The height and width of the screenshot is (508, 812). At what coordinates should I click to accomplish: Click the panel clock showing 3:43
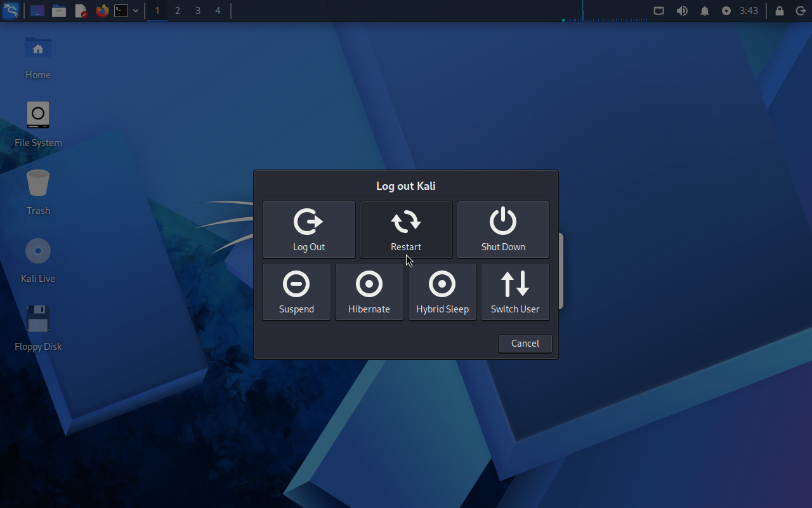(x=749, y=11)
